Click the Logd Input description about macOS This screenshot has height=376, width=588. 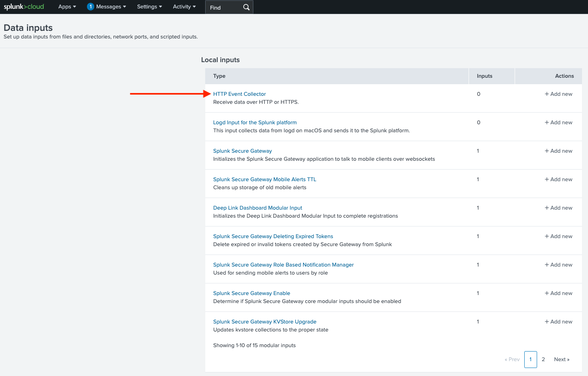311,131
